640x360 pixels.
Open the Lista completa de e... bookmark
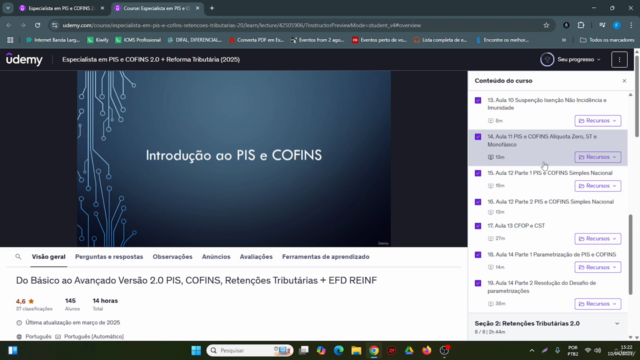[x=440, y=40]
